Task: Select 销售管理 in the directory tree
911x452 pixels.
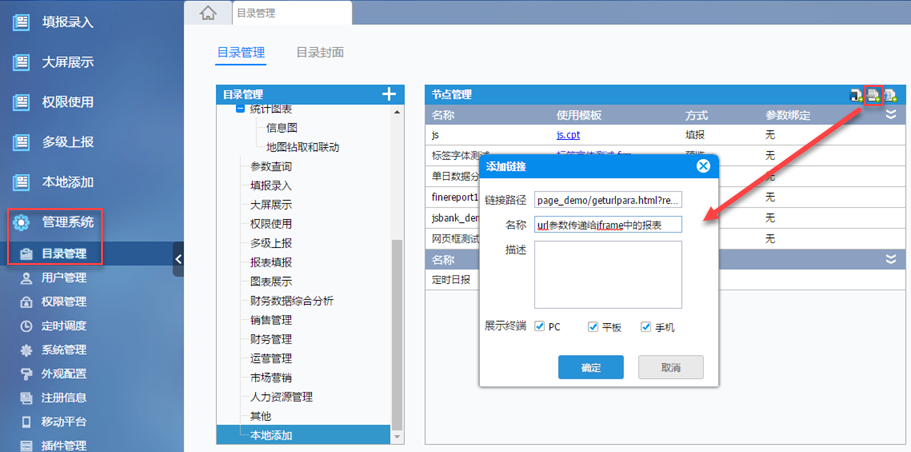Action: pyautogui.click(x=271, y=320)
